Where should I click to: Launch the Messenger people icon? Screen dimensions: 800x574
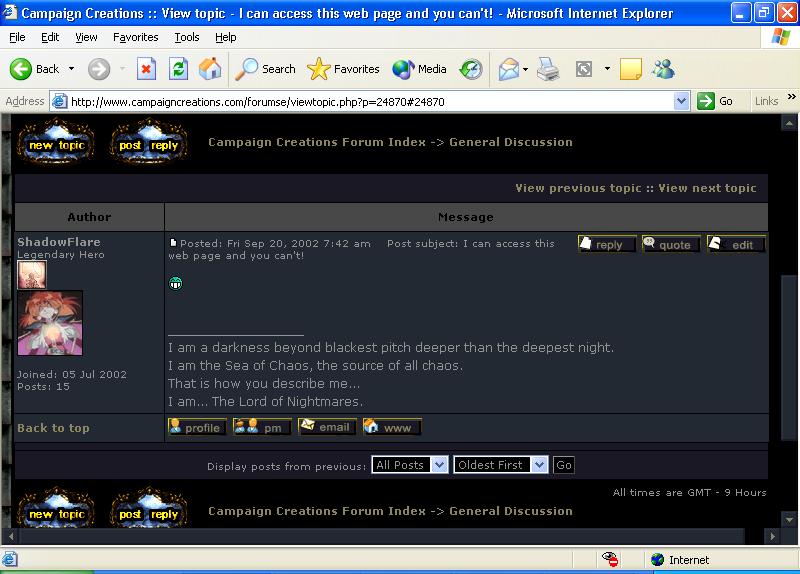[x=663, y=69]
